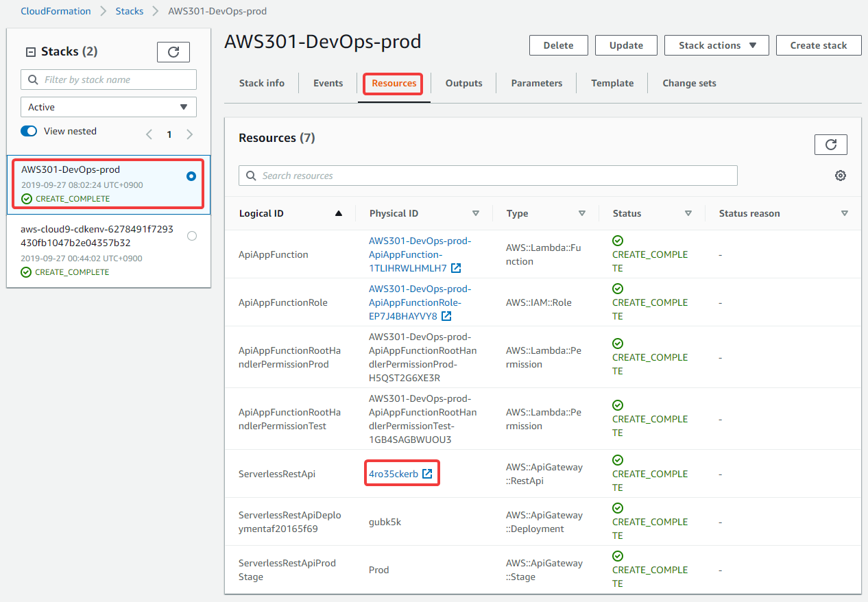
Task: Click search icon in resources search
Action: 250,176
